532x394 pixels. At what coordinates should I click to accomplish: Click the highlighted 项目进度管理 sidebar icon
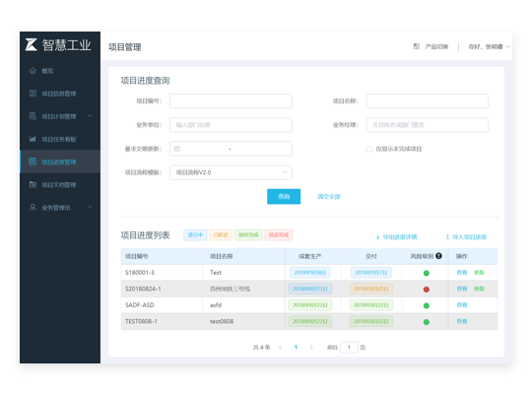33,162
